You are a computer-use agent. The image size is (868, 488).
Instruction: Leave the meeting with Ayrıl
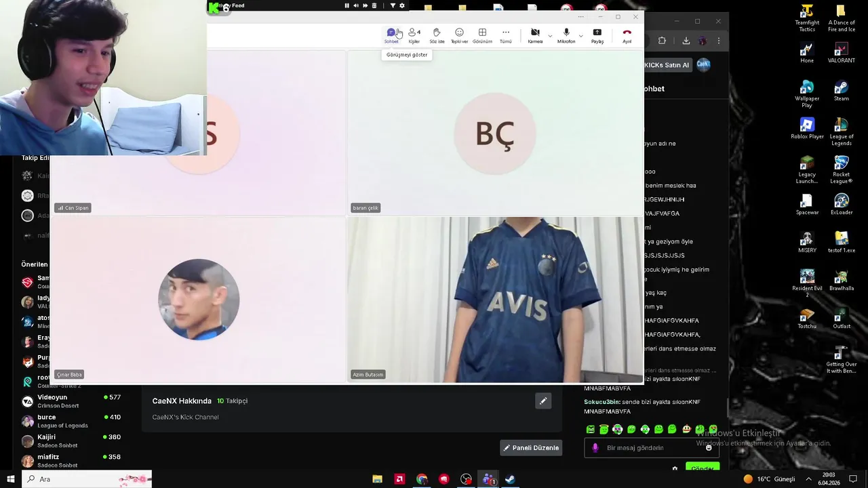click(x=627, y=35)
